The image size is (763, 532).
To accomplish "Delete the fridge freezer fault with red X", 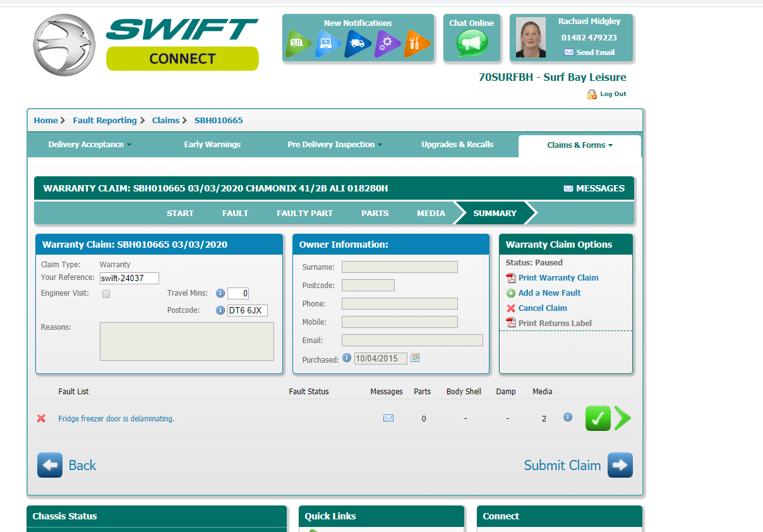I will pyautogui.click(x=42, y=418).
